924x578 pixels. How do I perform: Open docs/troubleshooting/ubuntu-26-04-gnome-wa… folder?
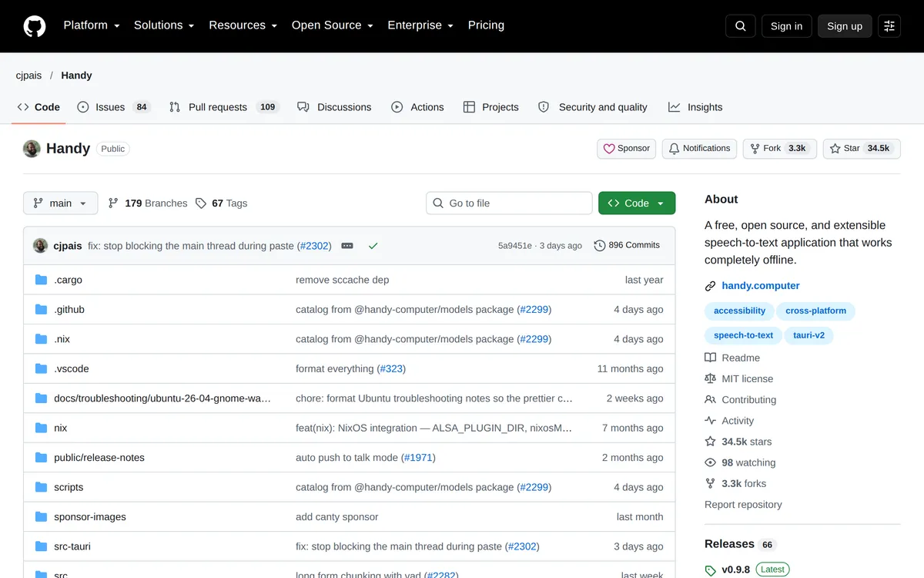[162, 398]
